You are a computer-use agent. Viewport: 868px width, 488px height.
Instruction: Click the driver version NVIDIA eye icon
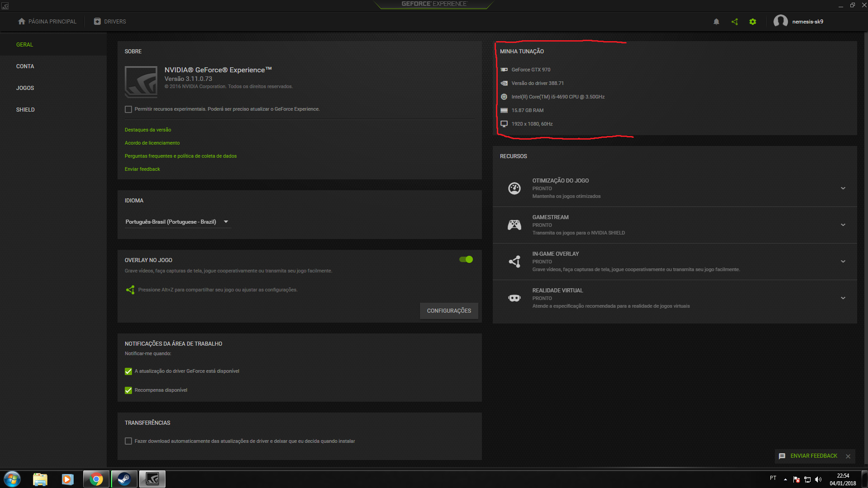click(x=504, y=83)
